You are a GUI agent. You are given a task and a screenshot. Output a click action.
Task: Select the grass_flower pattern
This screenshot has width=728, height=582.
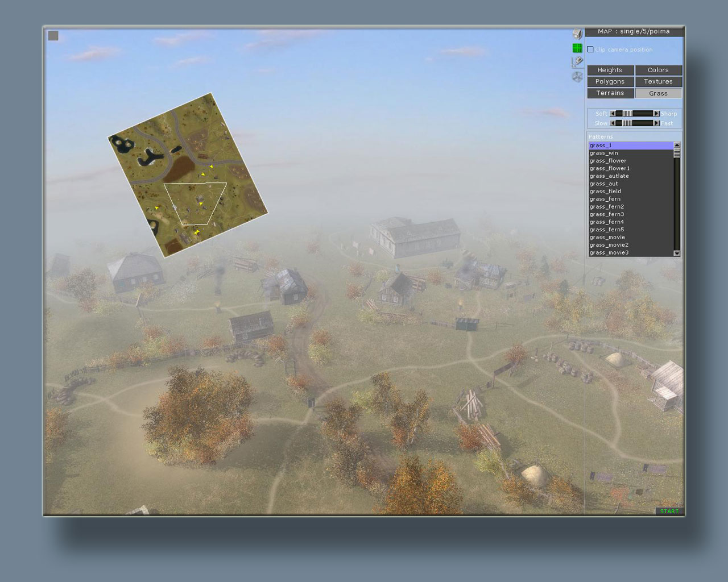coord(631,161)
